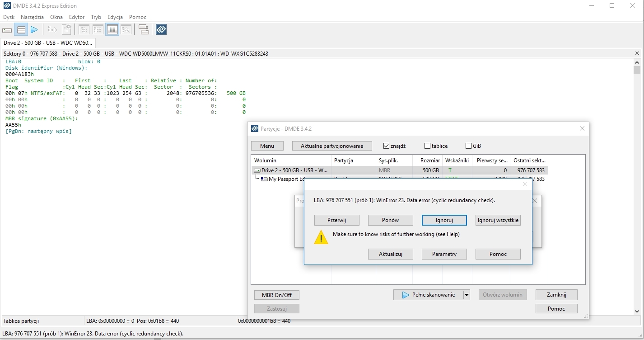Click the DMDE logo About toolbar icon

(x=161, y=30)
